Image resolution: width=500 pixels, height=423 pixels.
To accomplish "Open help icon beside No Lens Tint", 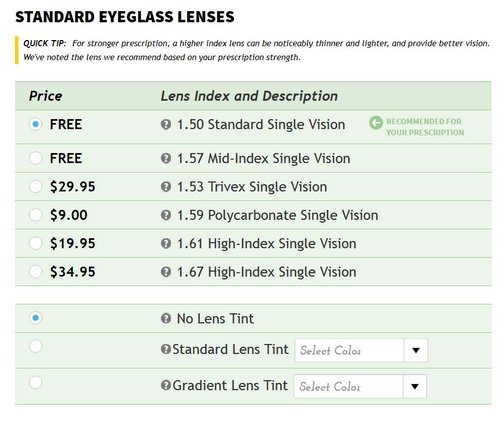I will pyautogui.click(x=166, y=319).
